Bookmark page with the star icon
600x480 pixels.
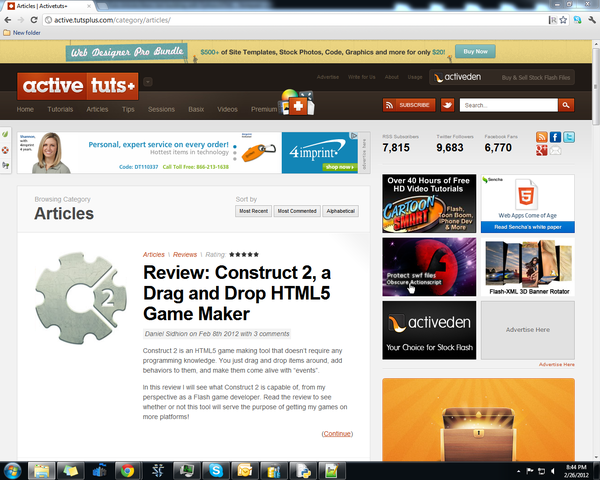(563, 20)
